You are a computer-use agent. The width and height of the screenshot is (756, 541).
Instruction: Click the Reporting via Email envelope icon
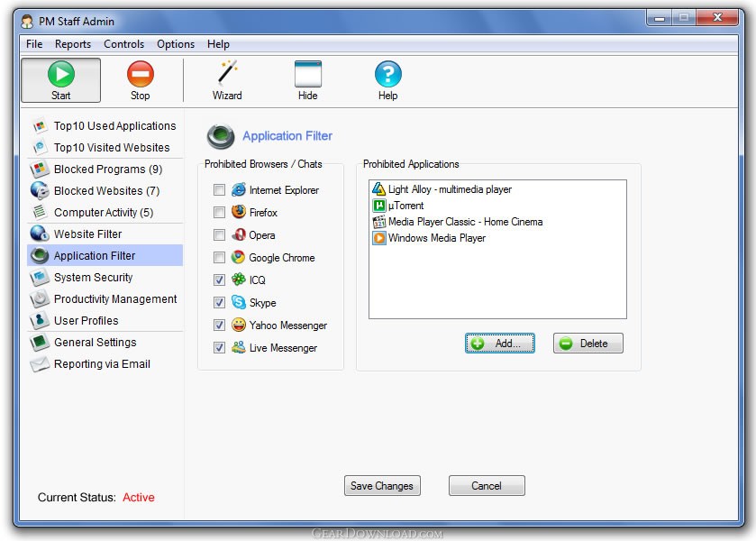pos(39,364)
